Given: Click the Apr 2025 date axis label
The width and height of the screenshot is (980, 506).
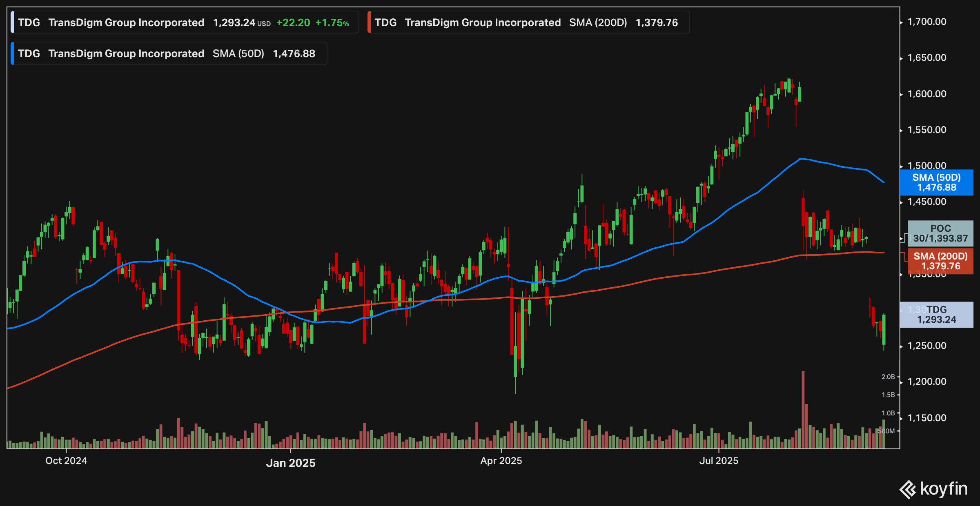Looking at the screenshot, I should point(501,461).
